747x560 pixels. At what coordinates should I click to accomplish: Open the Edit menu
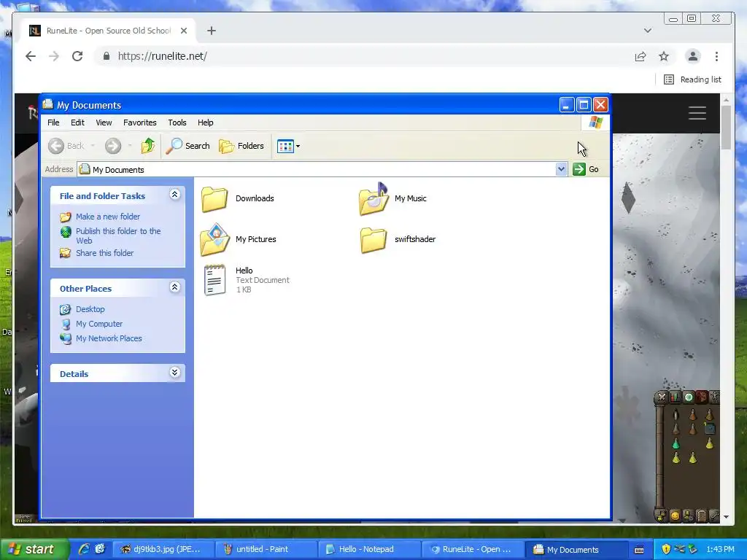click(x=77, y=122)
